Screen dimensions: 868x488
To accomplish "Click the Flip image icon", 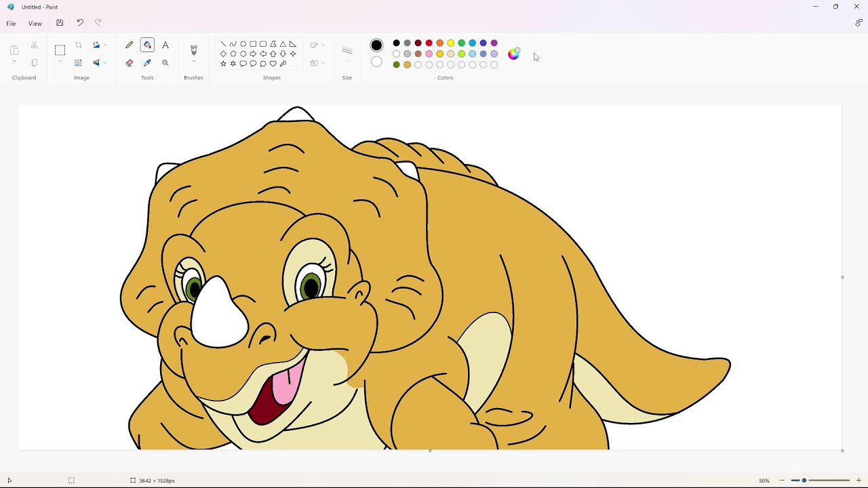I will click(96, 62).
